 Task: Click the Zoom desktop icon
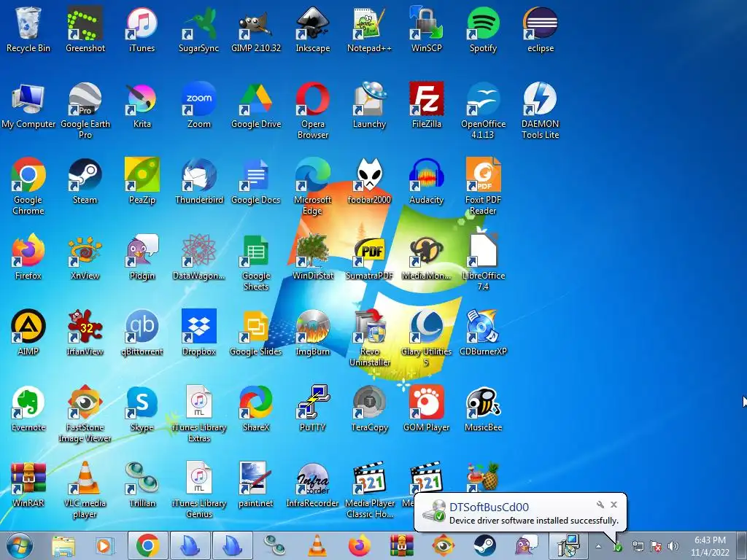198,106
